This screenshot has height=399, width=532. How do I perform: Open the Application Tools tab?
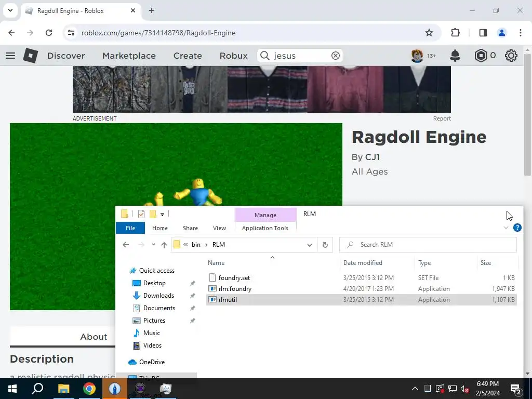point(265,228)
